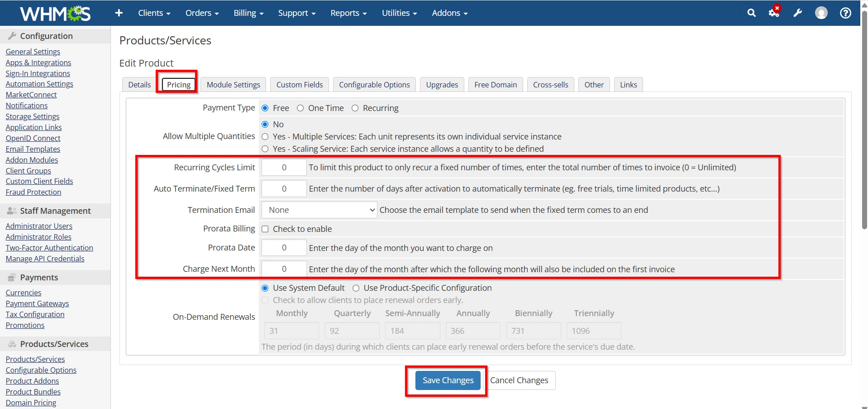Image resolution: width=868 pixels, height=409 pixels.
Task: Select the Free payment type
Action: 265,108
